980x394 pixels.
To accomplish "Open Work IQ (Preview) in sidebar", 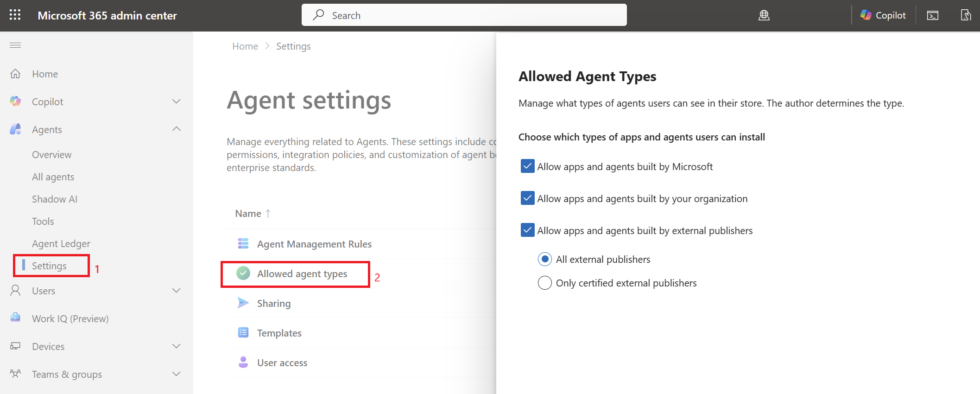I will [x=70, y=319].
